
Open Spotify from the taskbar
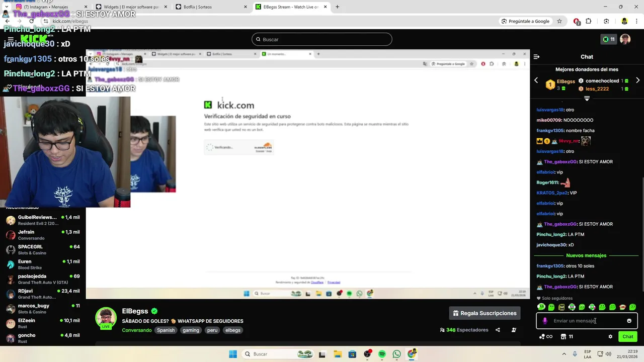[x=382, y=354]
